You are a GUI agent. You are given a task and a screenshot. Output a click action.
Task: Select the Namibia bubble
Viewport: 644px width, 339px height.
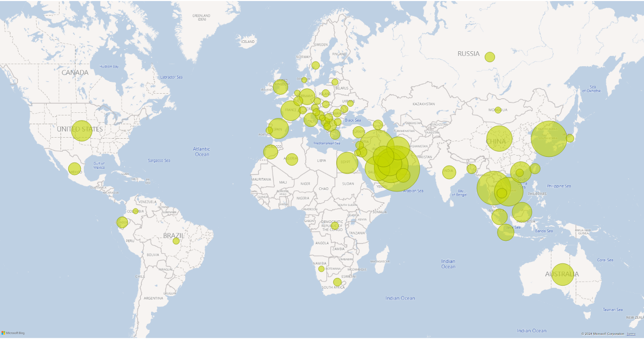click(x=321, y=269)
